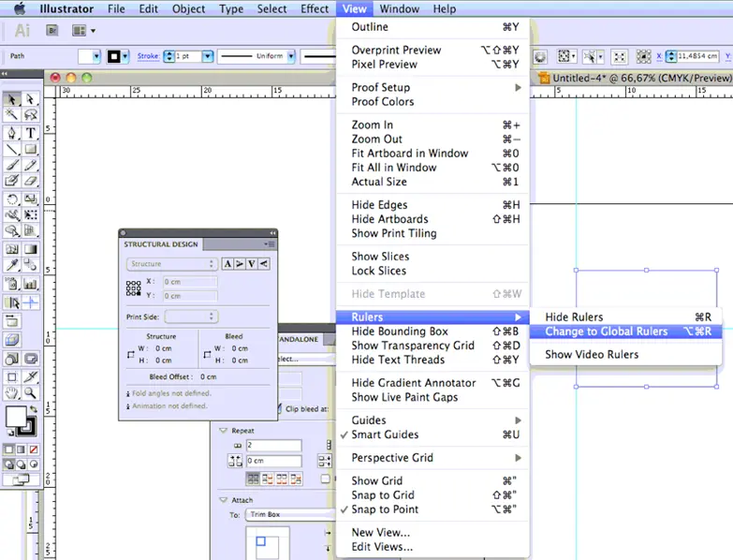Select the Pencil tool
Viewport: 733px width, 560px height.
click(x=30, y=165)
